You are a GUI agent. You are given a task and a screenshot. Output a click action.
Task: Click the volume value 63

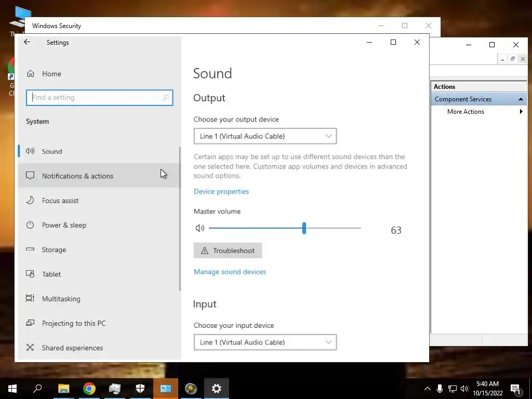tap(396, 230)
